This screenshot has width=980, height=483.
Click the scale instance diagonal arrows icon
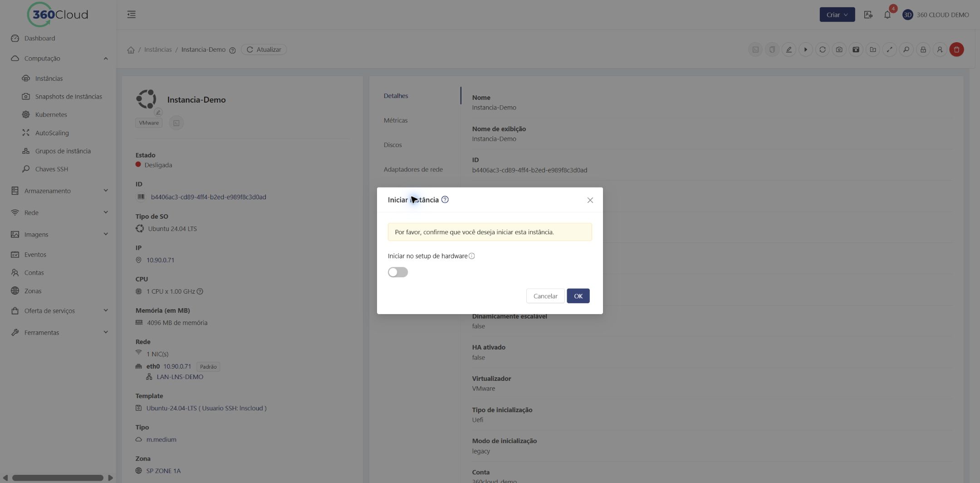coord(889,49)
